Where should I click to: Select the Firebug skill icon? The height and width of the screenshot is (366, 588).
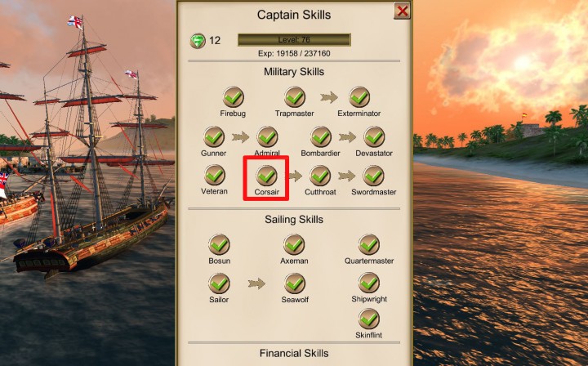(x=234, y=97)
